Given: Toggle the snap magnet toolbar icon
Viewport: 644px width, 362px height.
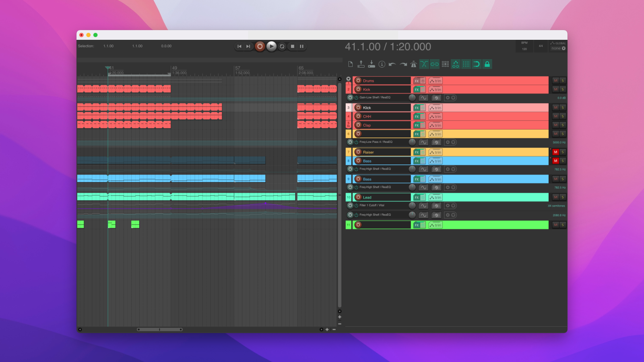Looking at the screenshot, I should (477, 64).
